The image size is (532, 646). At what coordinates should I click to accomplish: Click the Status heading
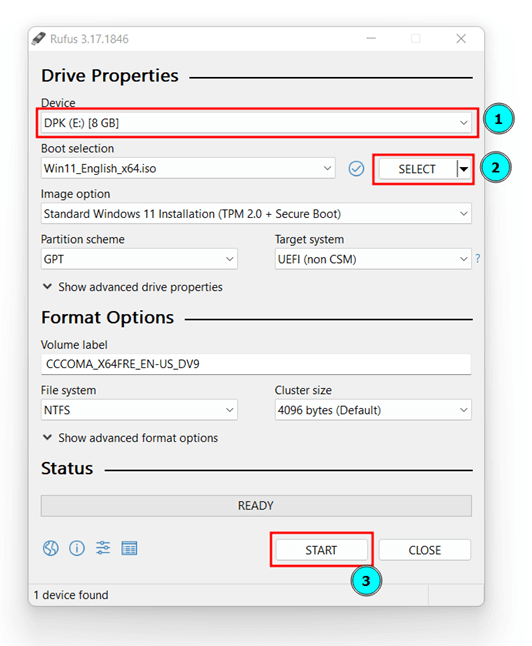pyautogui.click(x=67, y=468)
